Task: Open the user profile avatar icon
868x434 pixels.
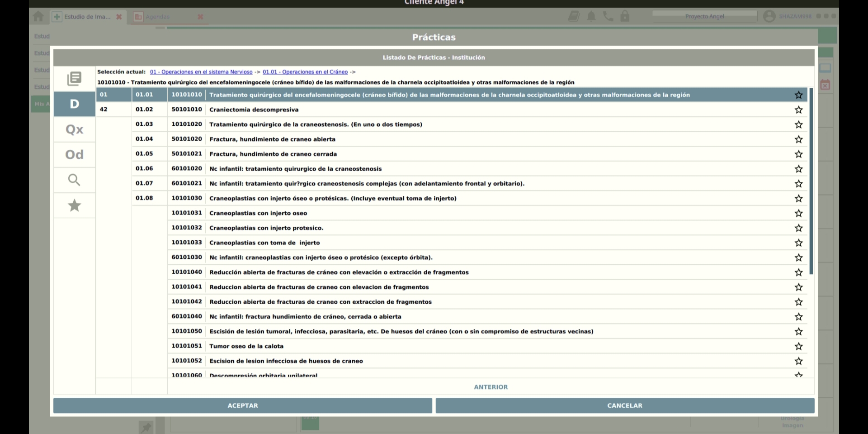Action: point(769,16)
